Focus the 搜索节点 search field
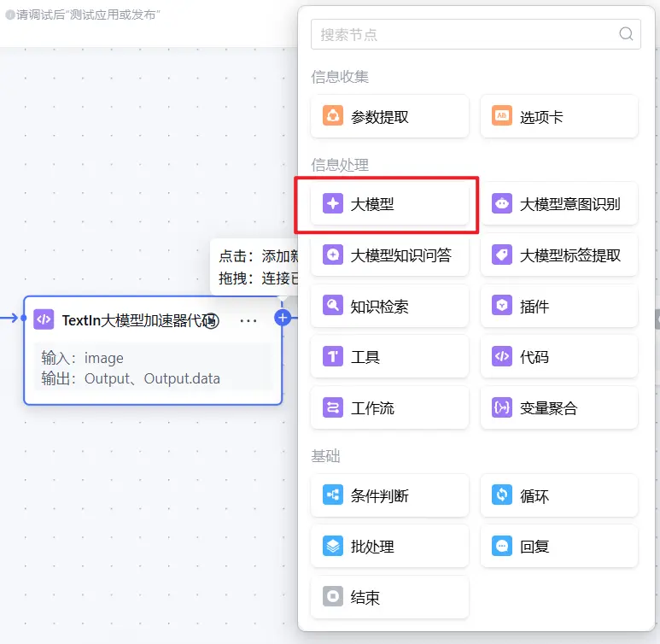 (476, 34)
